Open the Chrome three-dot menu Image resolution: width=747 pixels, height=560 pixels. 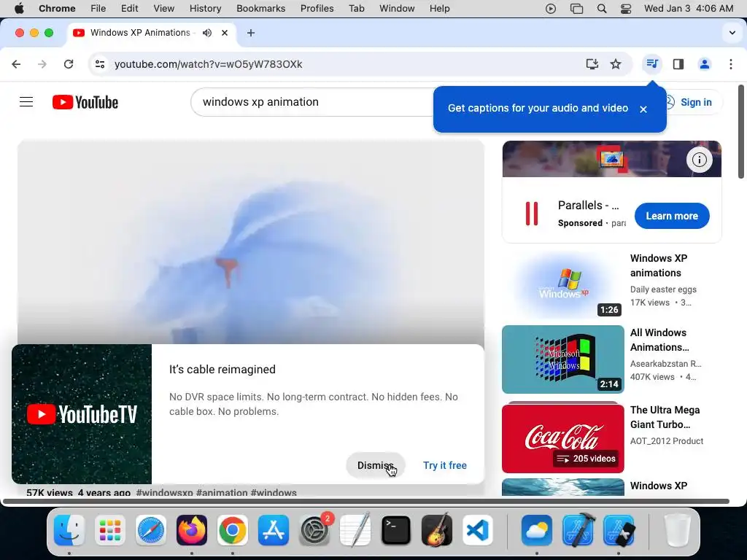[731, 64]
